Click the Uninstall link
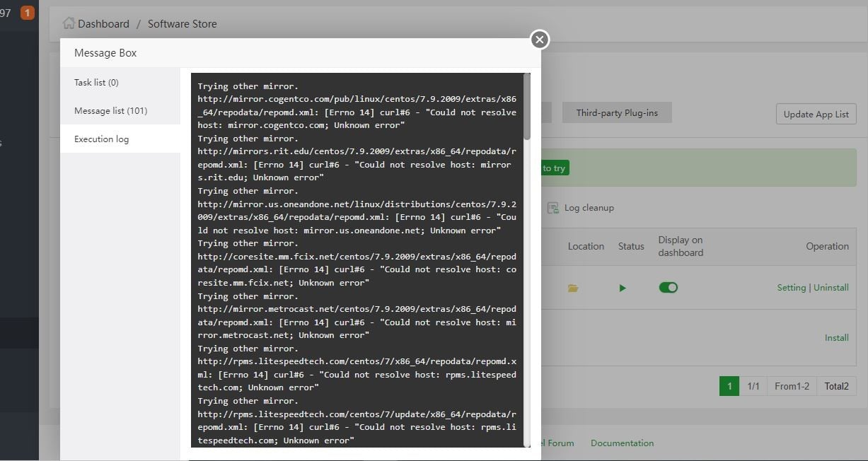Viewport: 868px width, 461px height. point(831,288)
